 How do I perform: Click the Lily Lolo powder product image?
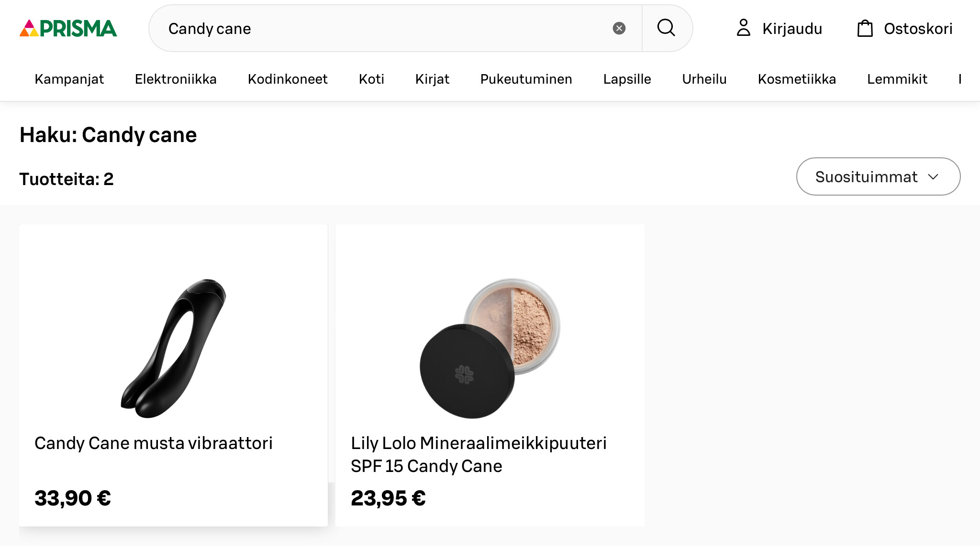490,348
